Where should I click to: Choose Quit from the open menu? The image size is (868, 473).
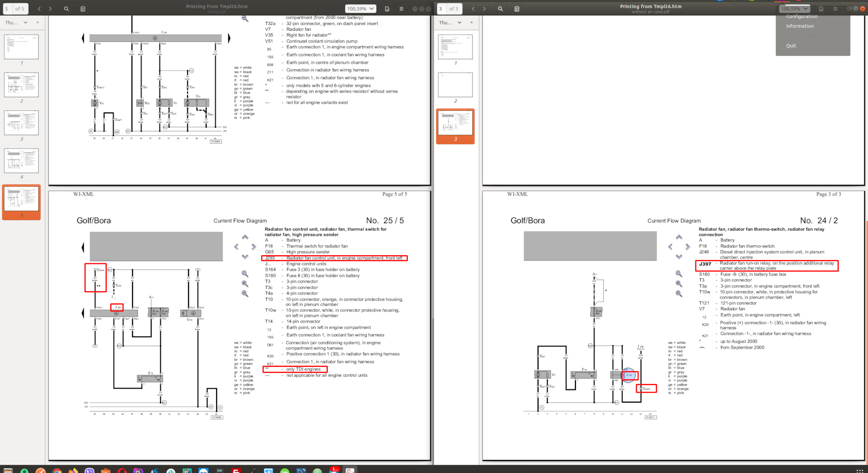(x=791, y=46)
